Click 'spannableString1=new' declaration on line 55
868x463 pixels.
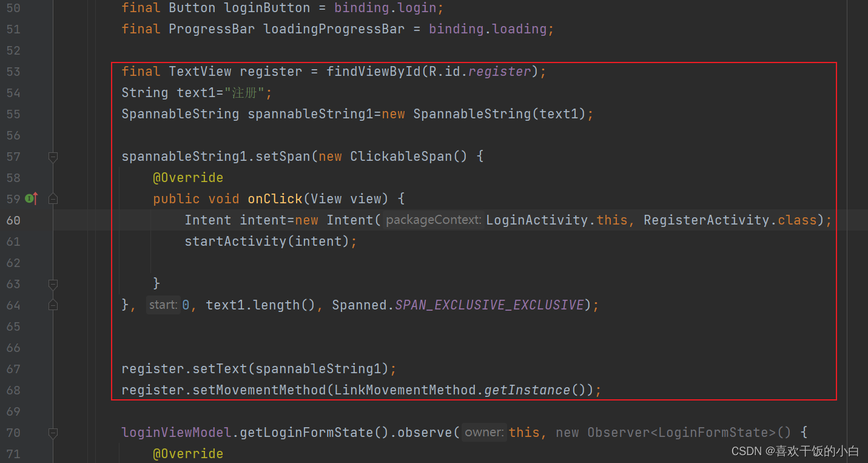[x=326, y=114]
